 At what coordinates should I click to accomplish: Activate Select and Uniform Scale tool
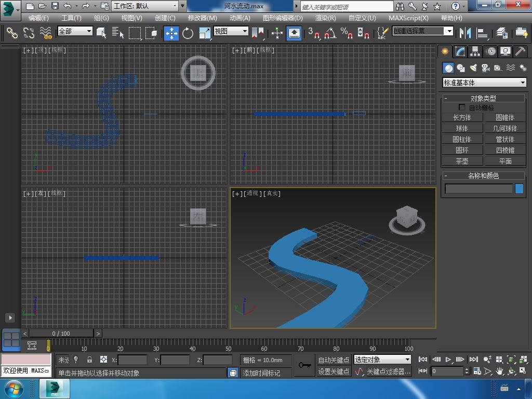pos(204,33)
